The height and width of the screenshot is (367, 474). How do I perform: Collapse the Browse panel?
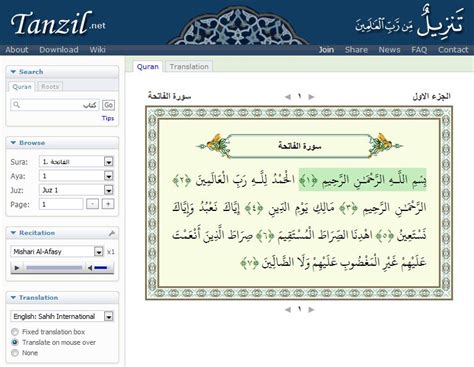(13, 143)
